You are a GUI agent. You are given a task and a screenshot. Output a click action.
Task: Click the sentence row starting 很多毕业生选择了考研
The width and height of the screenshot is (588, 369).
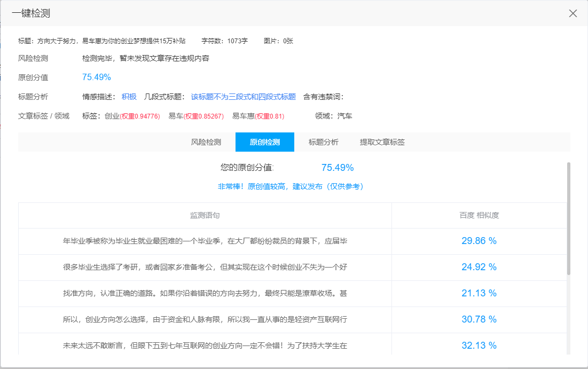[x=205, y=268]
